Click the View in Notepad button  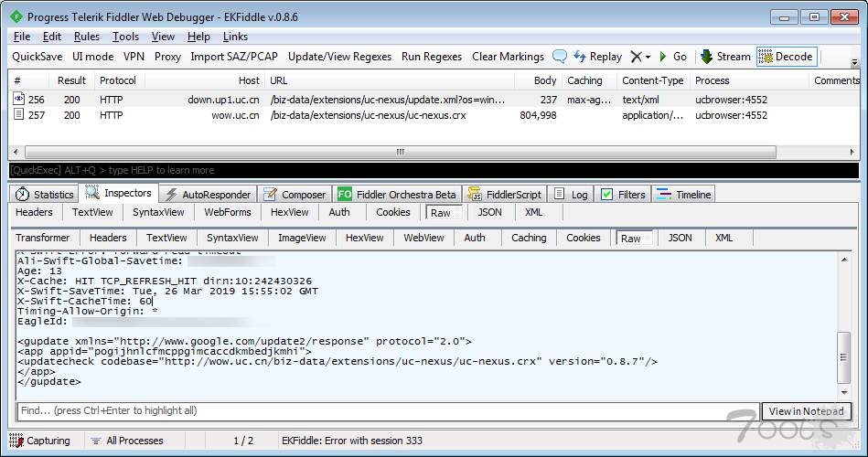pos(806,411)
